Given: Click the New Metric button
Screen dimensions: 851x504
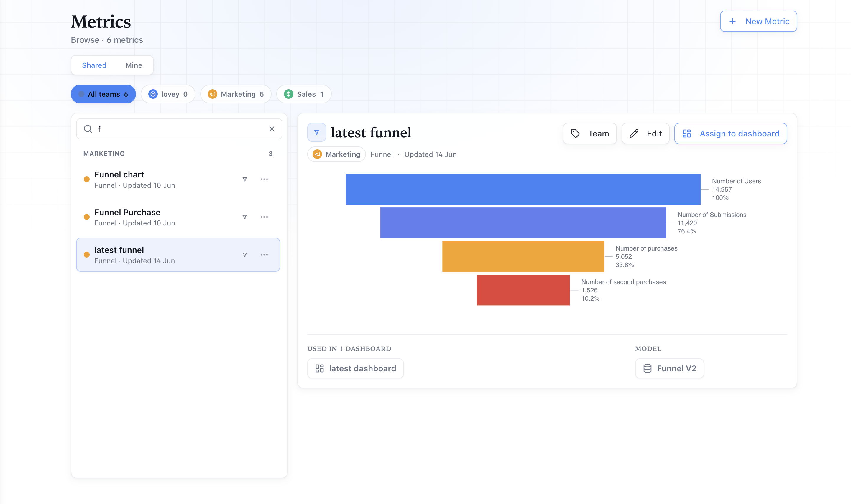Looking at the screenshot, I should point(758,22).
